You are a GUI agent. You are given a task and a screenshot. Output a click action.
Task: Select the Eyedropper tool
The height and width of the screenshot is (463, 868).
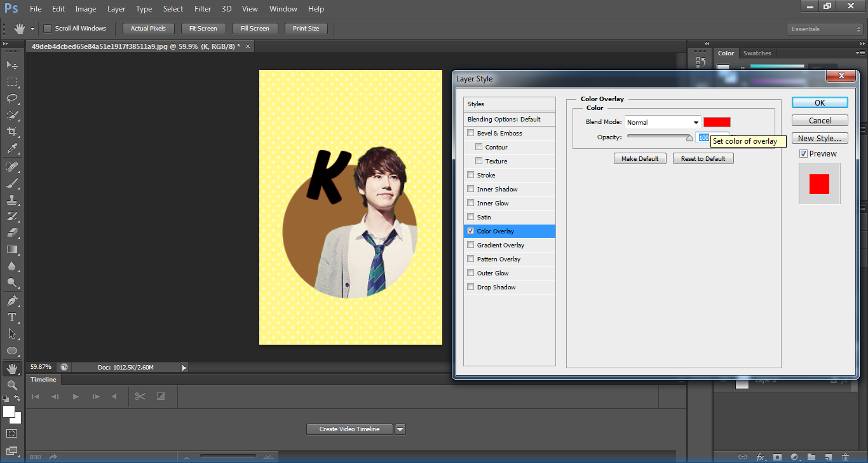(12, 148)
